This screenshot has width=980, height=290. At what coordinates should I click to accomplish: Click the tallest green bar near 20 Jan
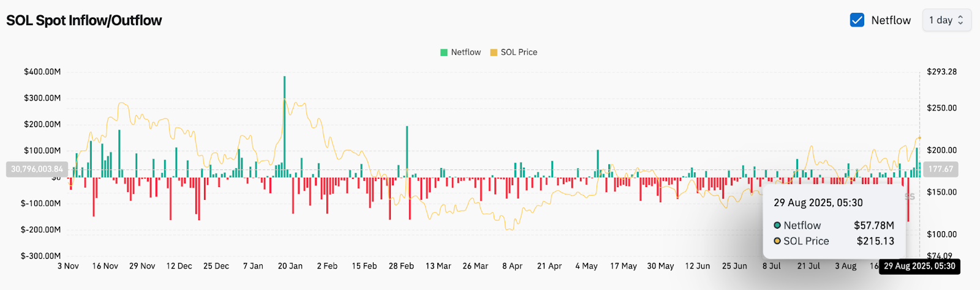coord(284,123)
